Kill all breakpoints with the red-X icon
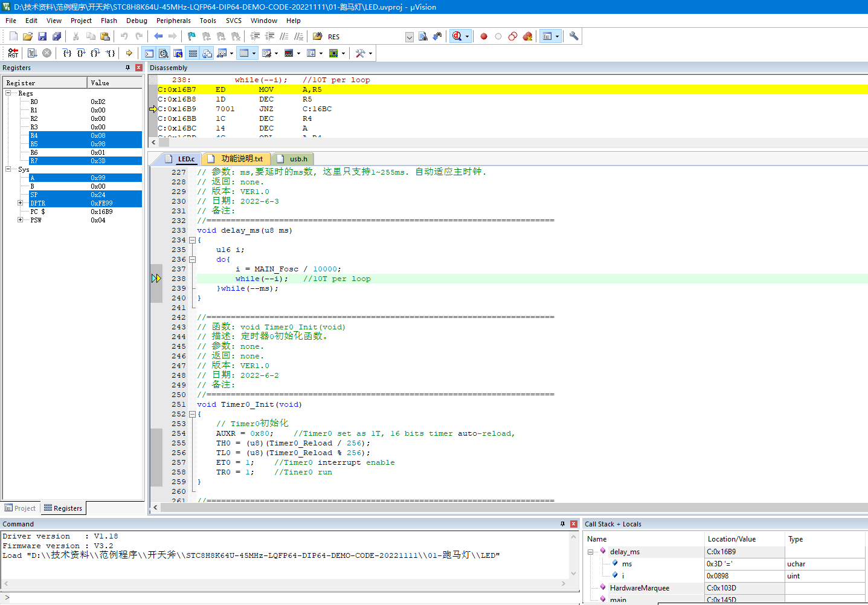868x605 pixels. (x=527, y=36)
